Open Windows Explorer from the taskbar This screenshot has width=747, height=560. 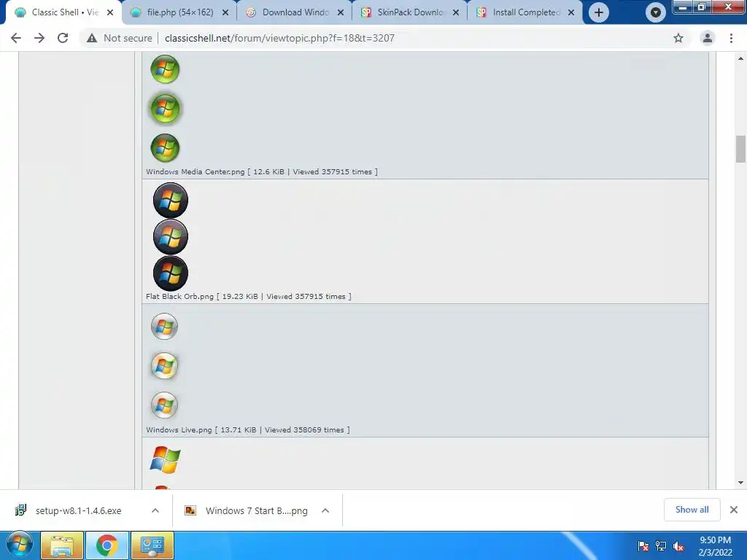pyautogui.click(x=63, y=545)
